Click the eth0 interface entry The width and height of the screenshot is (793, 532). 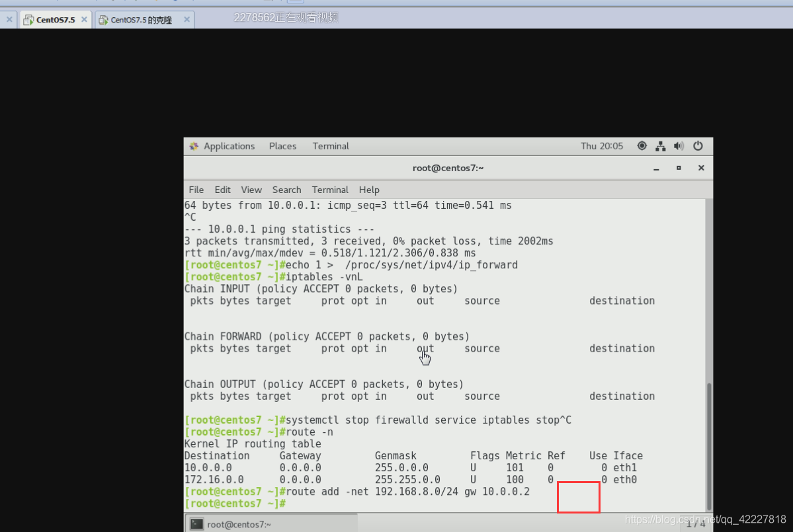[x=625, y=480]
